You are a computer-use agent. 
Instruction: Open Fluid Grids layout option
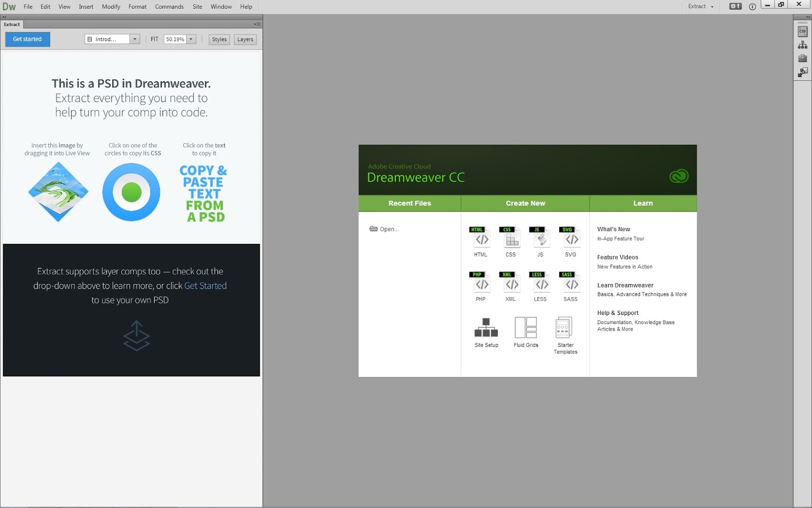pos(526,333)
